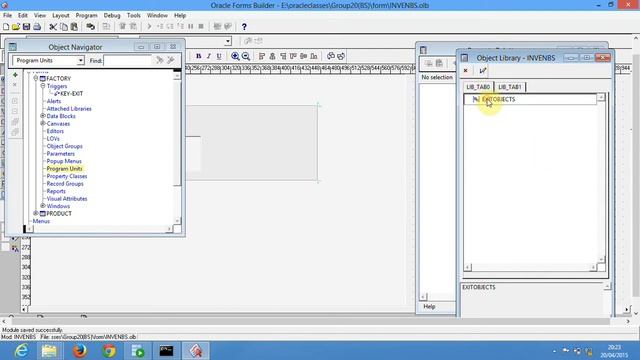
Task: Select the Visual Attributes node
Action: pos(67,199)
